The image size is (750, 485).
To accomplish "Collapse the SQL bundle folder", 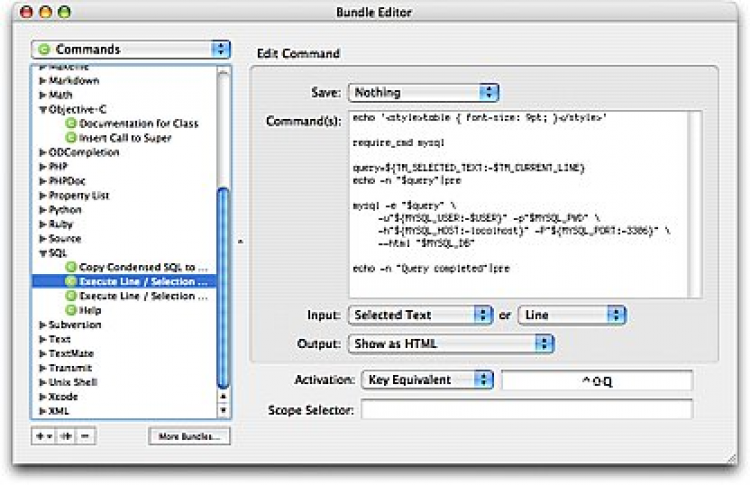I will click(x=42, y=254).
